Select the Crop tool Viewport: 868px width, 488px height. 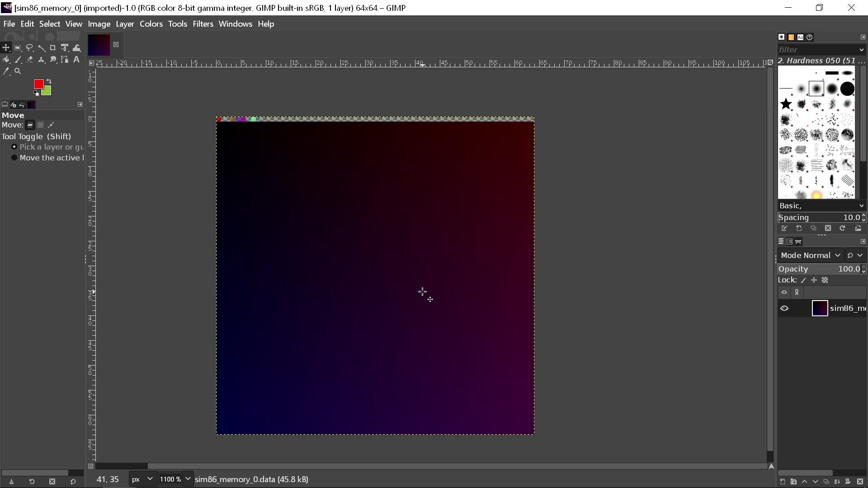[53, 47]
